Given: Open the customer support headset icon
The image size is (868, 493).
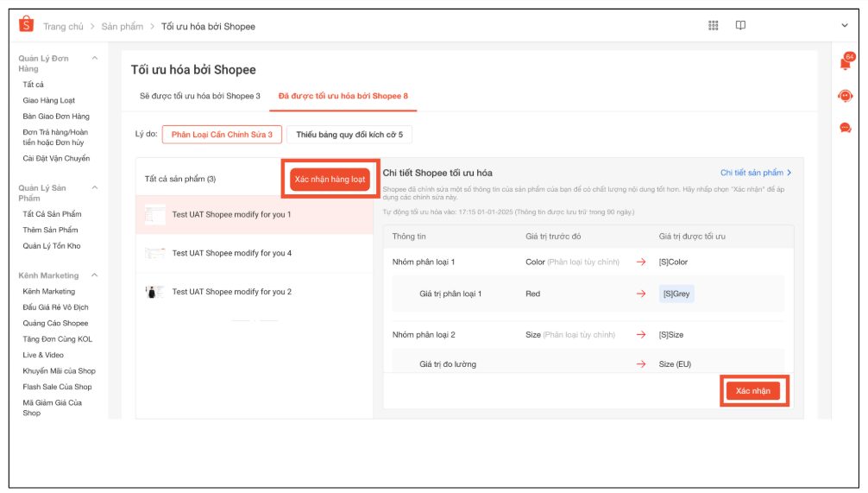Looking at the screenshot, I should pyautogui.click(x=846, y=97).
